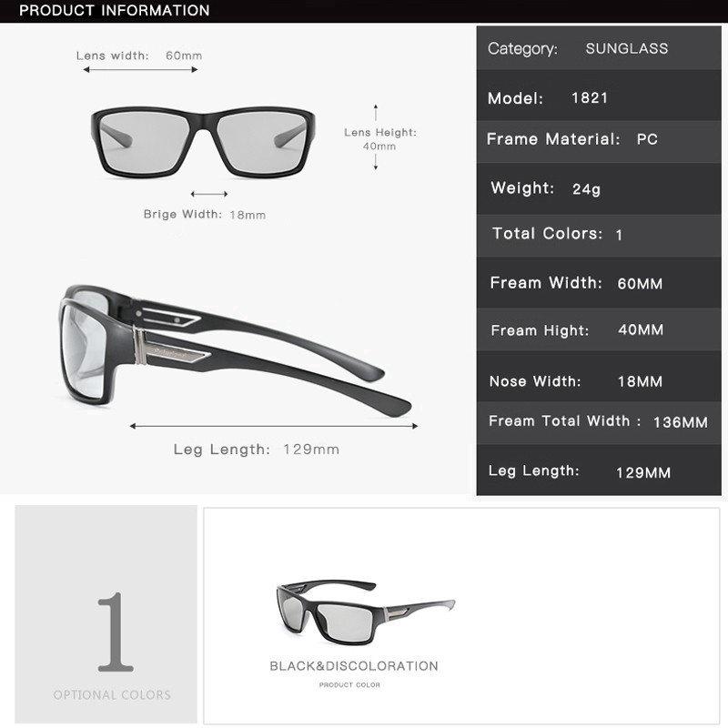The height and width of the screenshot is (728, 728).
Task: Click the Brige Width arrow indicator
Action: point(209,194)
